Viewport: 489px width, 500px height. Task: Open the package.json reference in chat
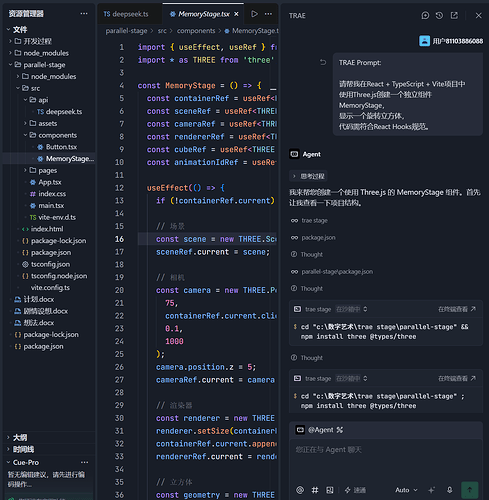tap(313, 238)
